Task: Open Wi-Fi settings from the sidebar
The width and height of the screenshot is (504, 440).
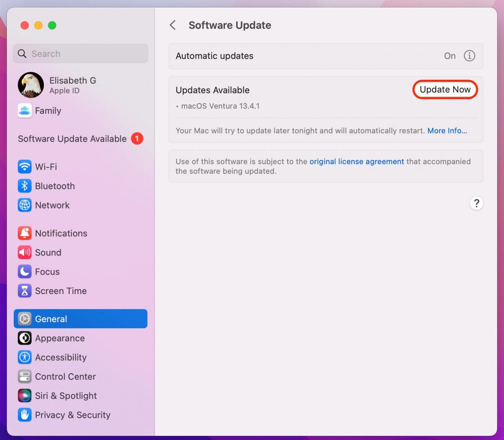Action: pos(46,167)
